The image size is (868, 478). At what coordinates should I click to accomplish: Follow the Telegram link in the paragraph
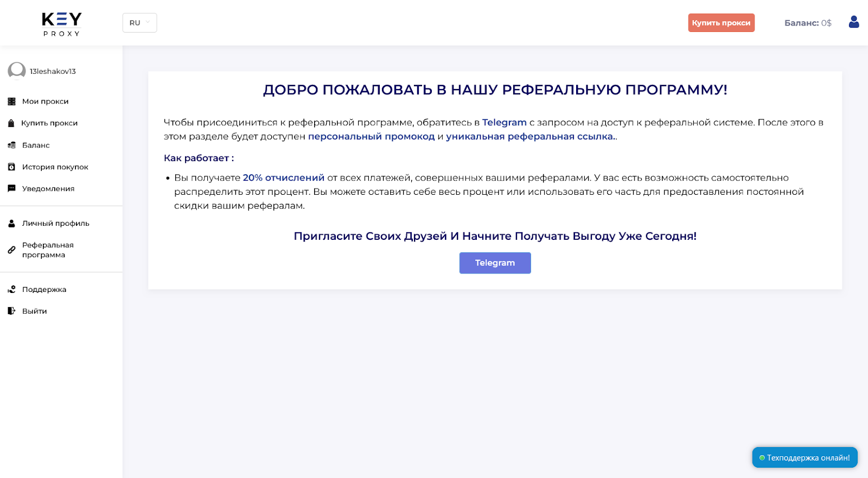click(x=504, y=123)
